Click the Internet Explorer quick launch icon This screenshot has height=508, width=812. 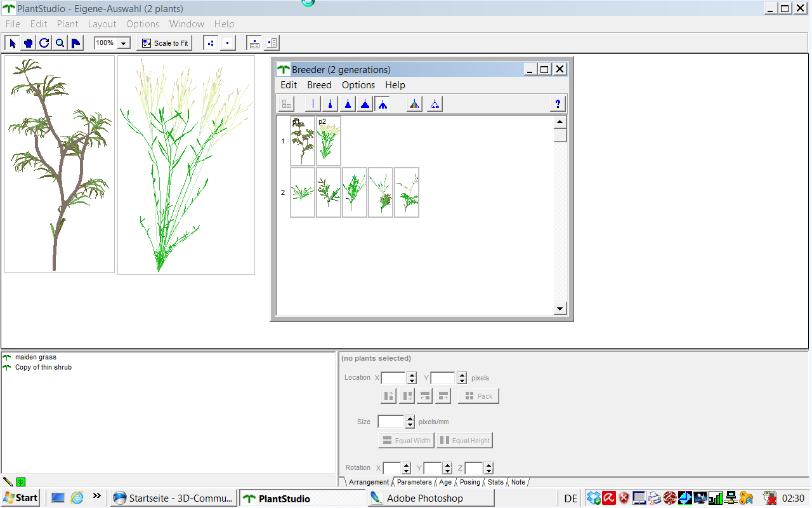[x=77, y=498]
